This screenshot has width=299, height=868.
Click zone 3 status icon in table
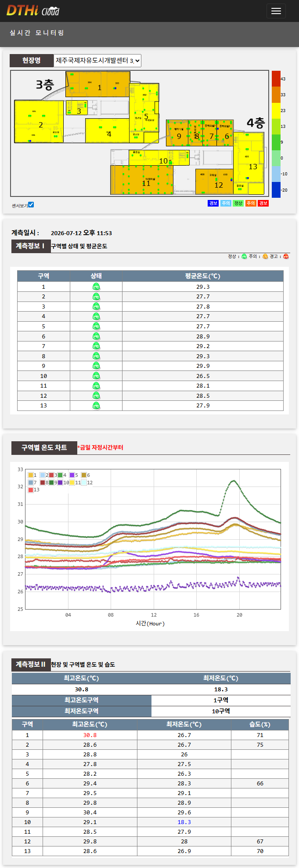[x=96, y=306]
